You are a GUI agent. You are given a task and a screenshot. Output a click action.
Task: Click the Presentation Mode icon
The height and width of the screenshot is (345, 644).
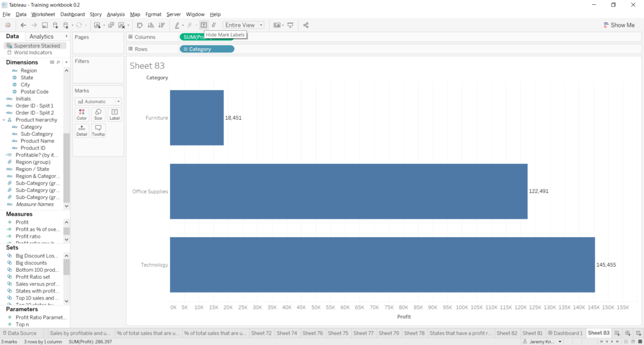pyautogui.click(x=290, y=25)
